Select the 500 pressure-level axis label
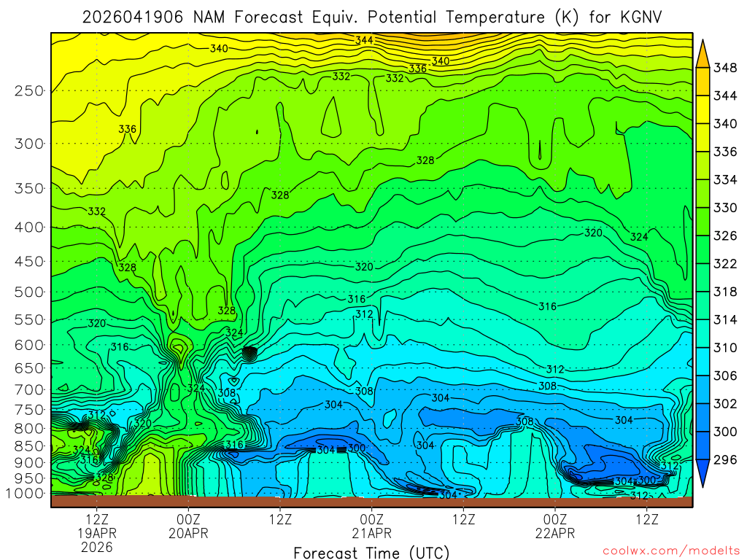Image resolution: width=747 pixels, height=560 pixels. point(29,292)
